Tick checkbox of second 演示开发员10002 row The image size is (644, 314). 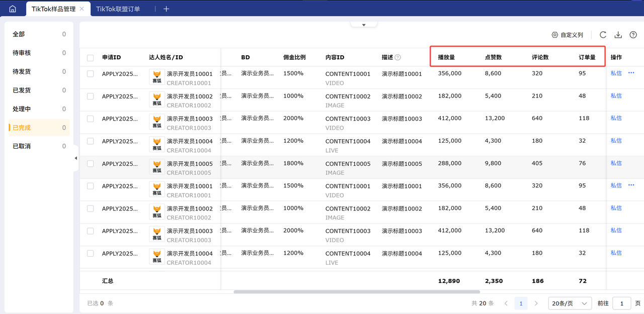coord(91,208)
